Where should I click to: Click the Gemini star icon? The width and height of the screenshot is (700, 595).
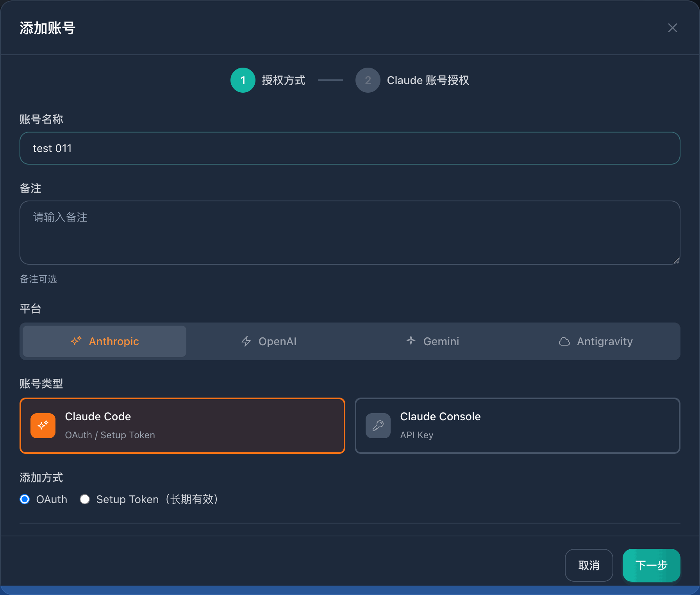[411, 341]
